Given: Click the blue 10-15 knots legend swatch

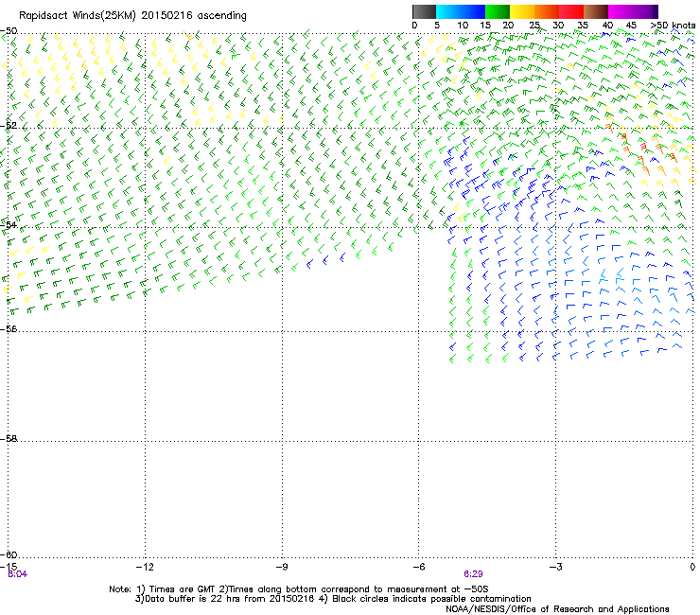Looking at the screenshot, I should pyautogui.click(x=473, y=11).
